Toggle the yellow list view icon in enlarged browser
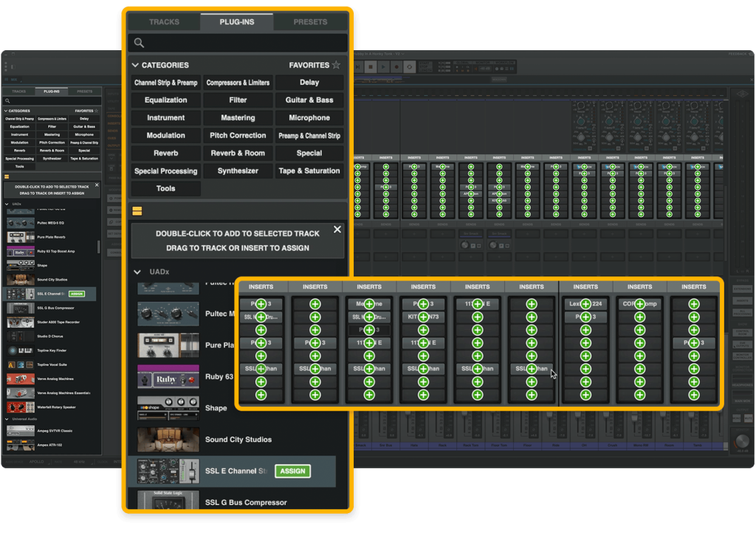The width and height of the screenshot is (756, 533). click(x=137, y=211)
